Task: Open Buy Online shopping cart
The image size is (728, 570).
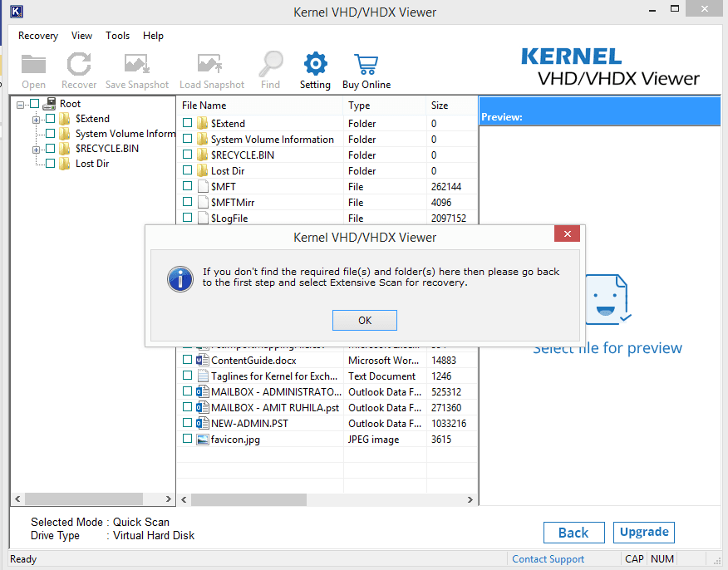Action: [x=366, y=65]
